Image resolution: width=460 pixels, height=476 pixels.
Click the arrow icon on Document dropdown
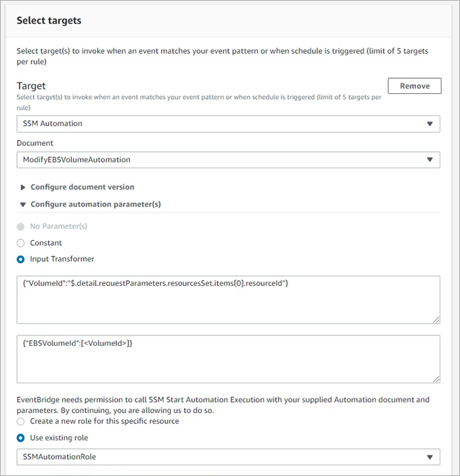(430, 160)
